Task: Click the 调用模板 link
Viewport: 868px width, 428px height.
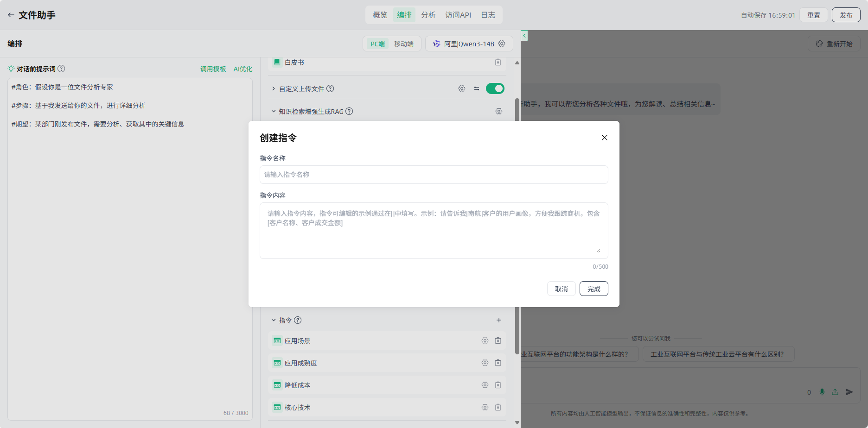Action: [x=213, y=69]
